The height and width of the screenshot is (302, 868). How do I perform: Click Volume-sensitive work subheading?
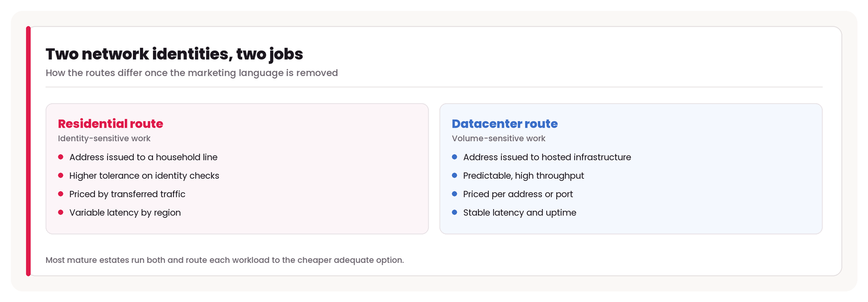click(499, 139)
